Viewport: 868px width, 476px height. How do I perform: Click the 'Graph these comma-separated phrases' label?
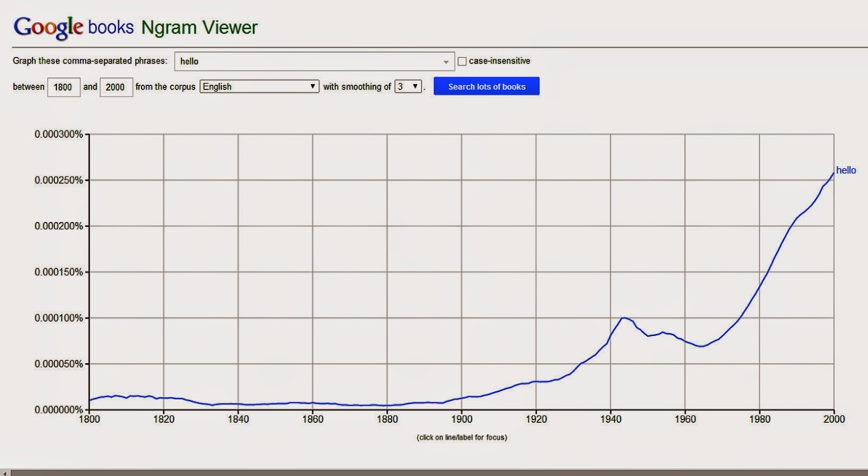point(90,61)
